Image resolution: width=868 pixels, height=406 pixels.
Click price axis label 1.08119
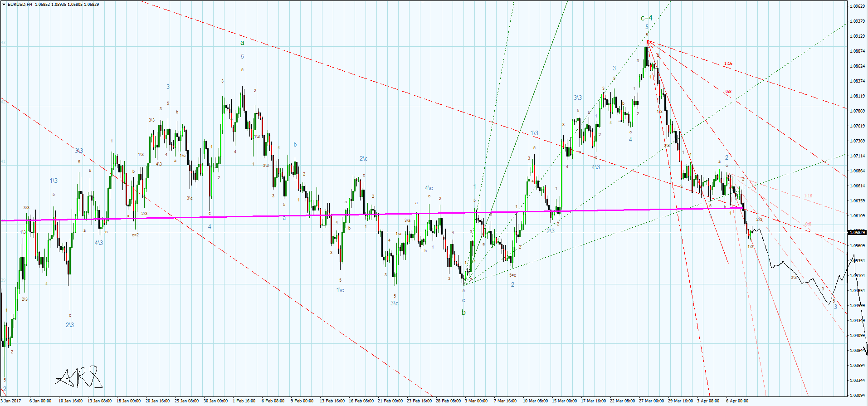858,96
